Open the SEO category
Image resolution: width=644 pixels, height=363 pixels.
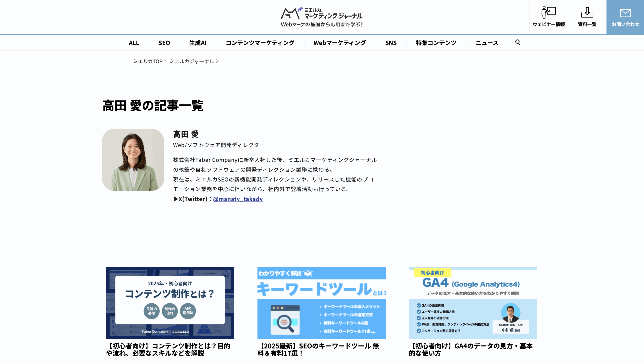point(164,43)
